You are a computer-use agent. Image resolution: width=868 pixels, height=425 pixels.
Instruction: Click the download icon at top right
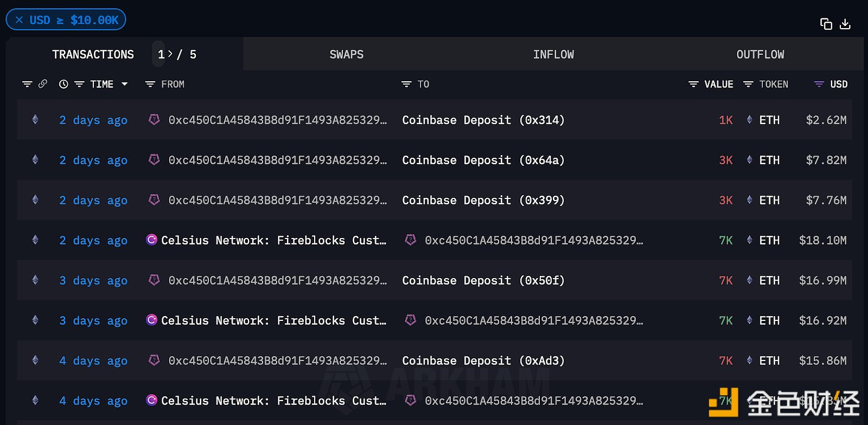click(845, 24)
